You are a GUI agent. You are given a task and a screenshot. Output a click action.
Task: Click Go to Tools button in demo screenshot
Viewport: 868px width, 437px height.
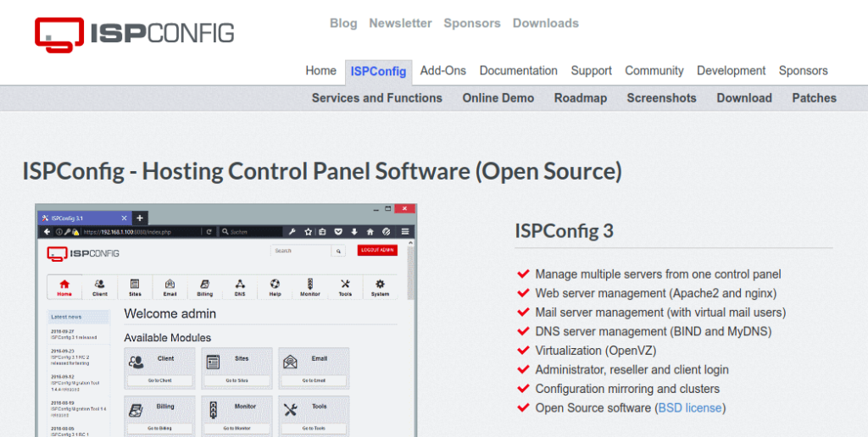pyautogui.click(x=314, y=429)
